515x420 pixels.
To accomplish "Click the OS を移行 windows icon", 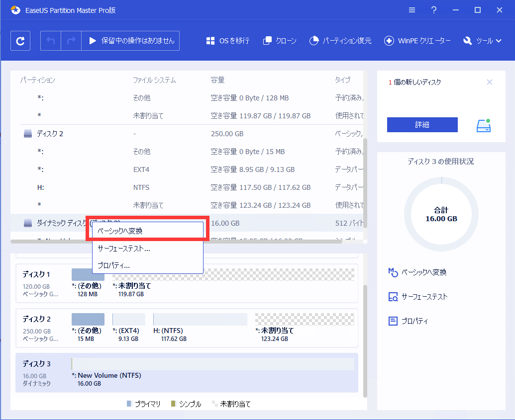I will coord(210,41).
